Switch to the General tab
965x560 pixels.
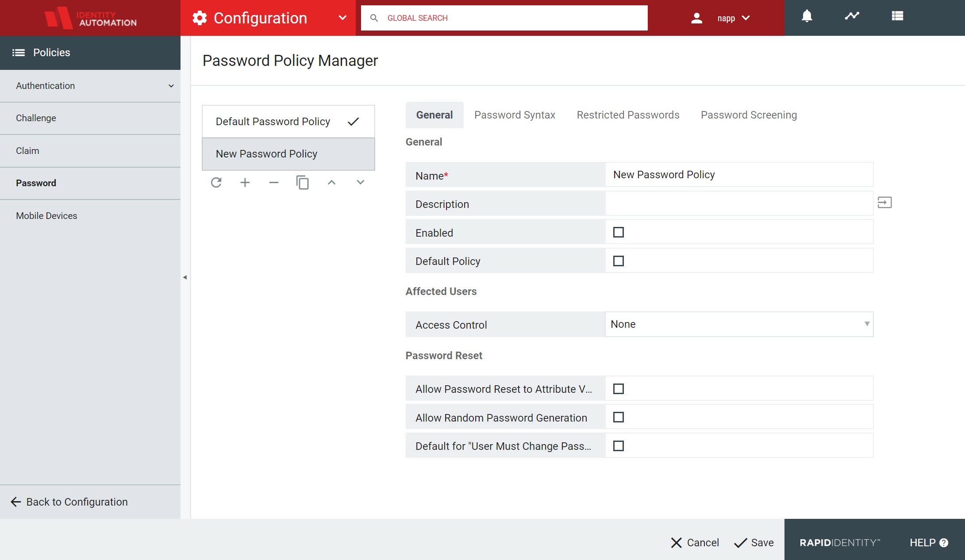point(434,115)
